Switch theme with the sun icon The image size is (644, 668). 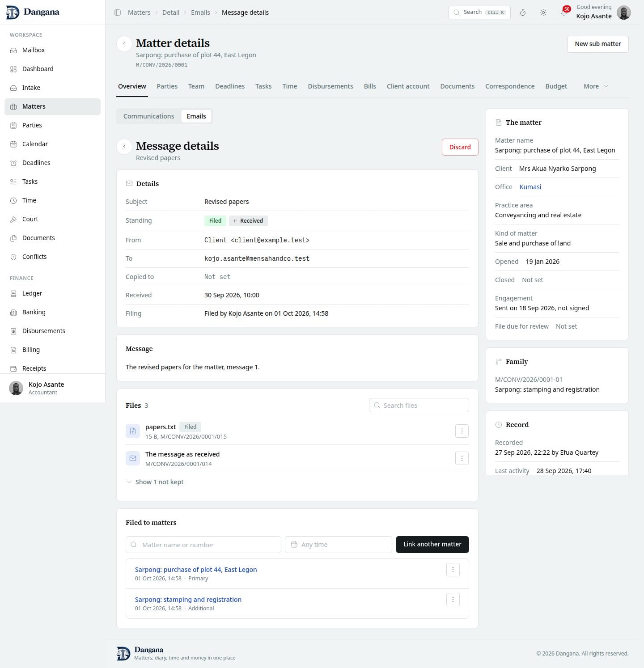[x=543, y=13]
